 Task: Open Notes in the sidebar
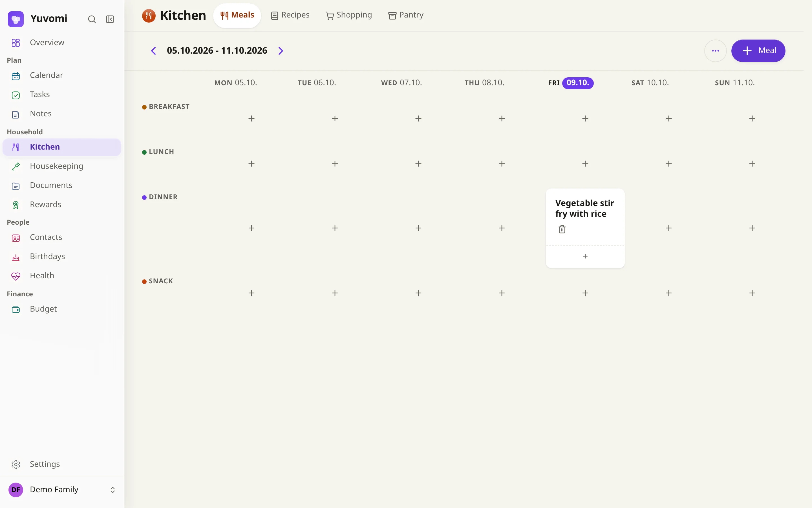coord(62,114)
